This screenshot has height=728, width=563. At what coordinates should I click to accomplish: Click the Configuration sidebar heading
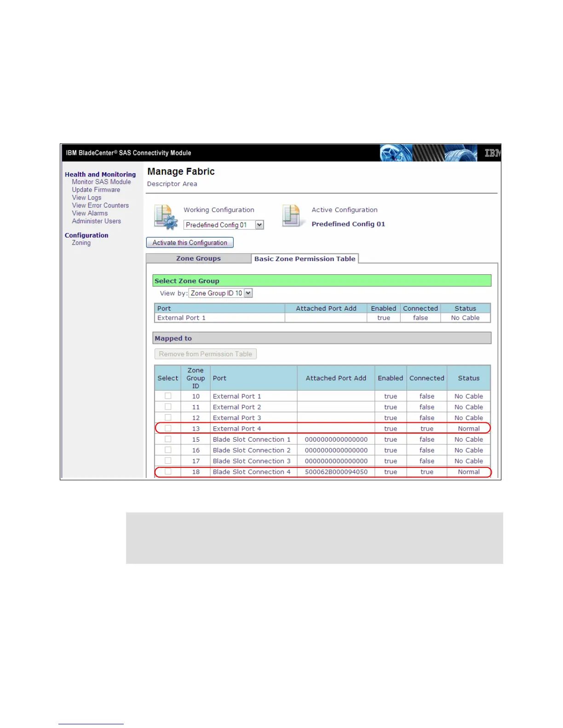86,235
